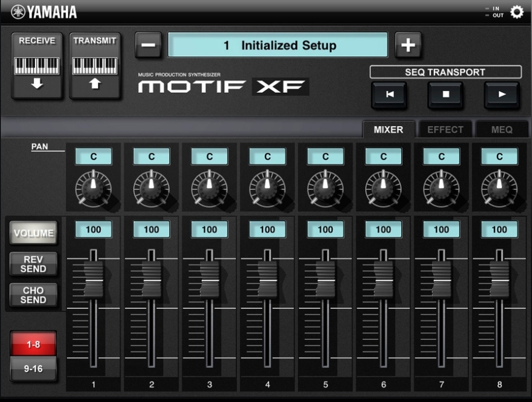Click the SEQ TRANSPORT label
Image resolution: width=532 pixels, height=402 pixels.
[x=445, y=72]
